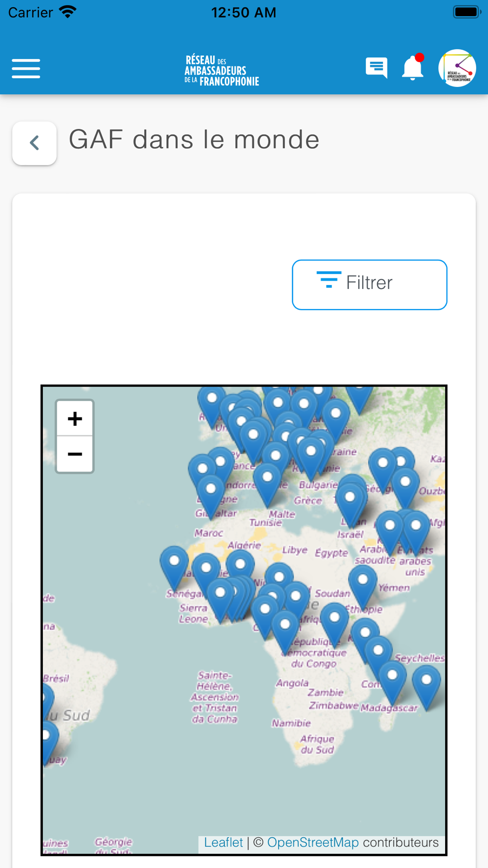Open the notifications bell
Viewport: 488px width, 868px height.
412,67
